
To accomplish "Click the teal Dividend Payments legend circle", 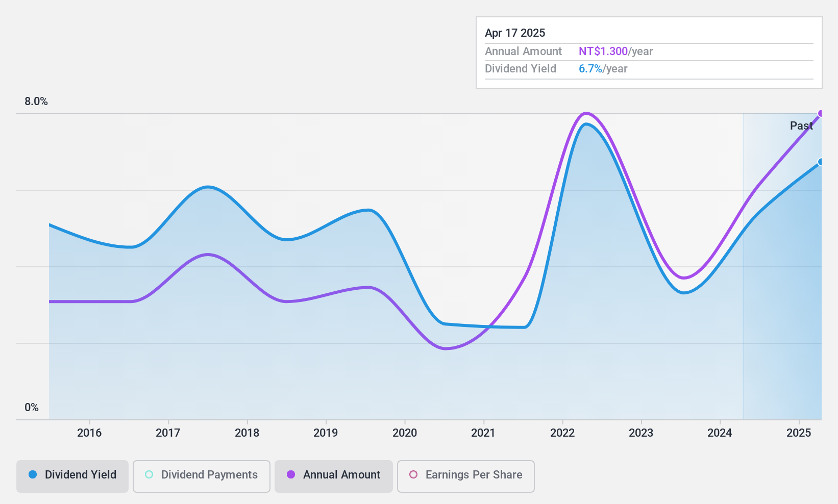I will tap(149, 474).
